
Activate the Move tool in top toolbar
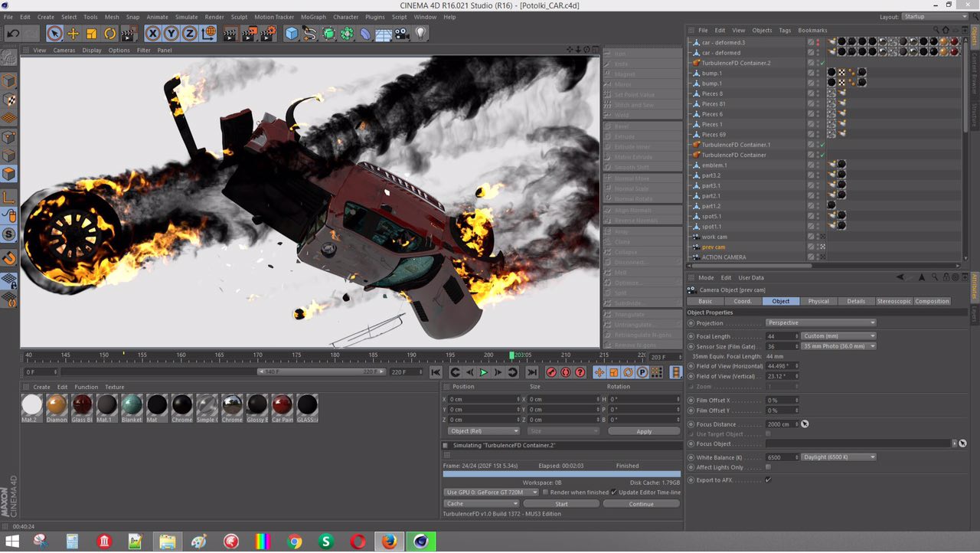pyautogui.click(x=73, y=33)
